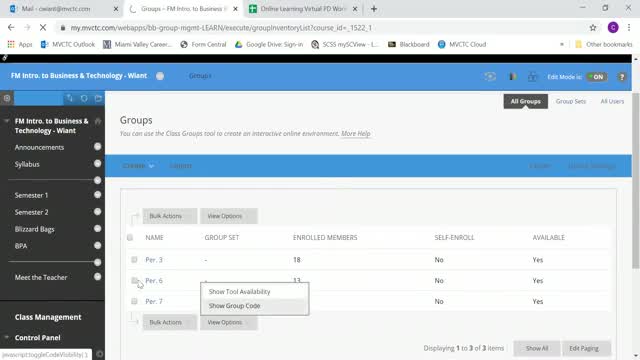Viewport: 640px width, 360px height.
Task: Collapse the Control Panel section
Action: (x=7, y=338)
